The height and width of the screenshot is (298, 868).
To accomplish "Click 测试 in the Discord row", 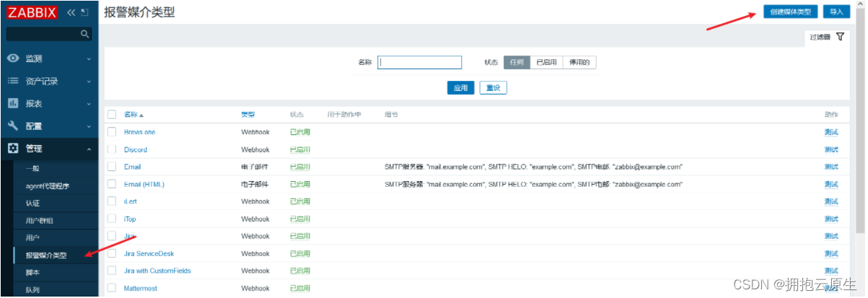I will point(831,149).
